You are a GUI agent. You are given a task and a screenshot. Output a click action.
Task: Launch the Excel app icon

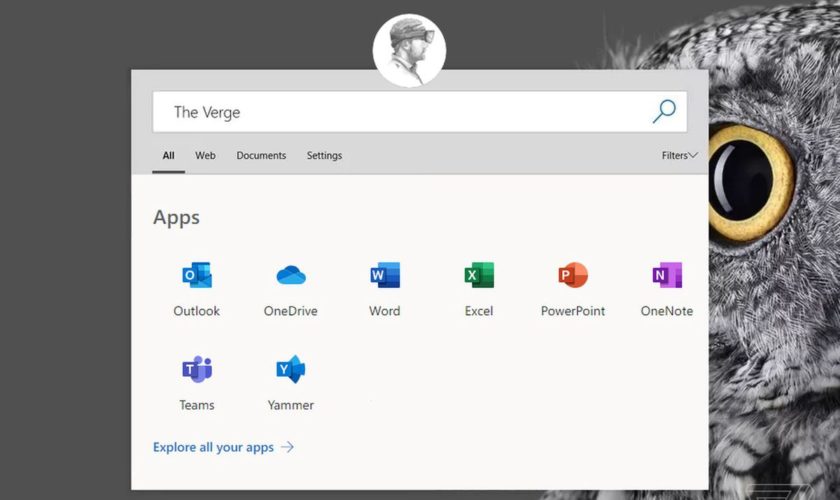479,276
